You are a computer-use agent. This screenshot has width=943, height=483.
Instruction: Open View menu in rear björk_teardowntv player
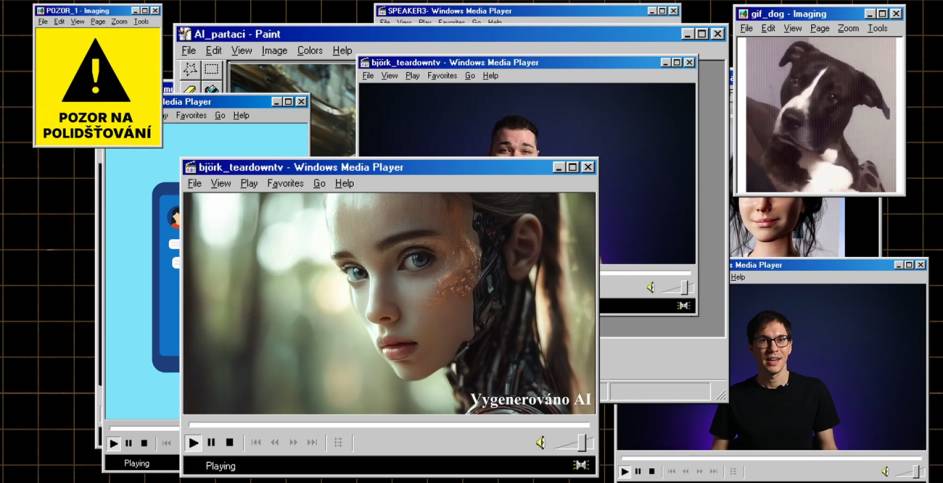(390, 76)
